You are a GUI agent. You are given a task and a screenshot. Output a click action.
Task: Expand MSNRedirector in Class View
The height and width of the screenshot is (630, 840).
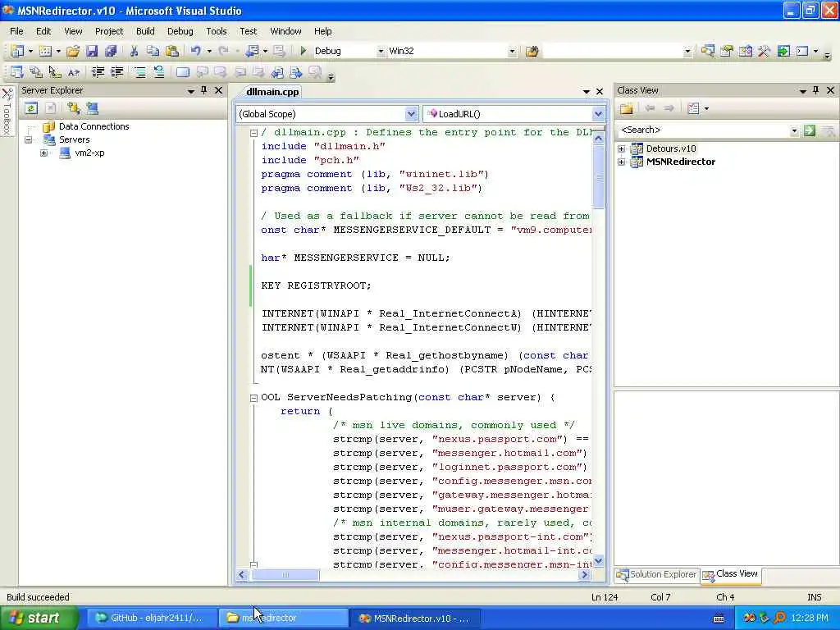622,162
